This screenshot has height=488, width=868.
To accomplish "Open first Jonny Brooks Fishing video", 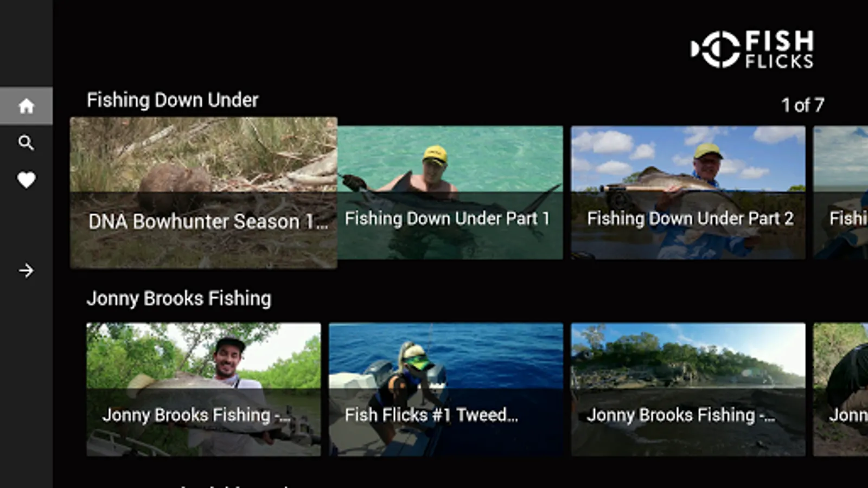I will coord(203,389).
